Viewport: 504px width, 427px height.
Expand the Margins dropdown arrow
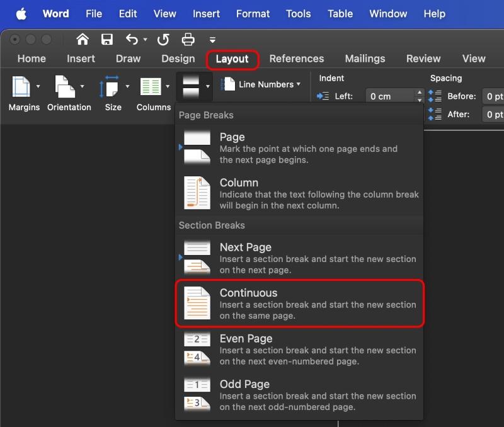point(38,86)
